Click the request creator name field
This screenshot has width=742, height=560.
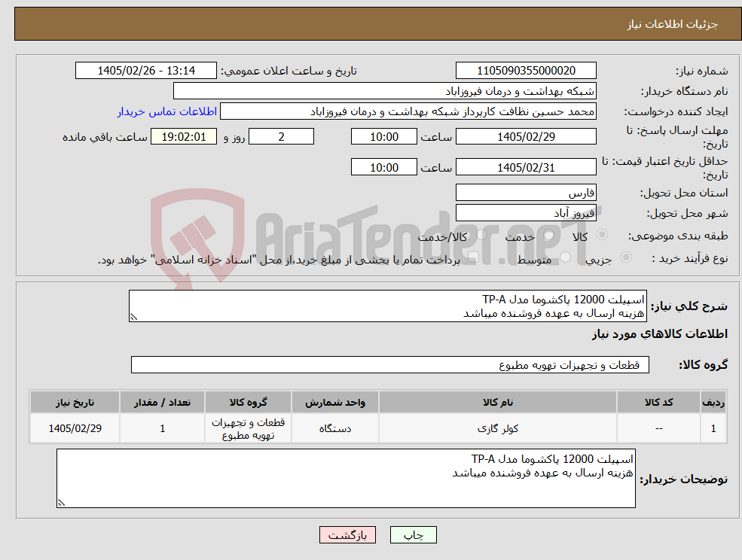(x=408, y=111)
